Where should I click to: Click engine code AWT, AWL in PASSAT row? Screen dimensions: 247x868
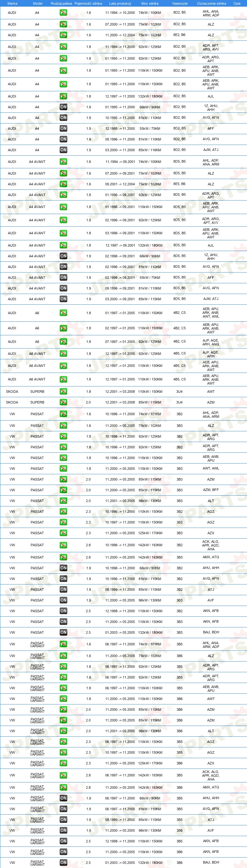(x=211, y=468)
